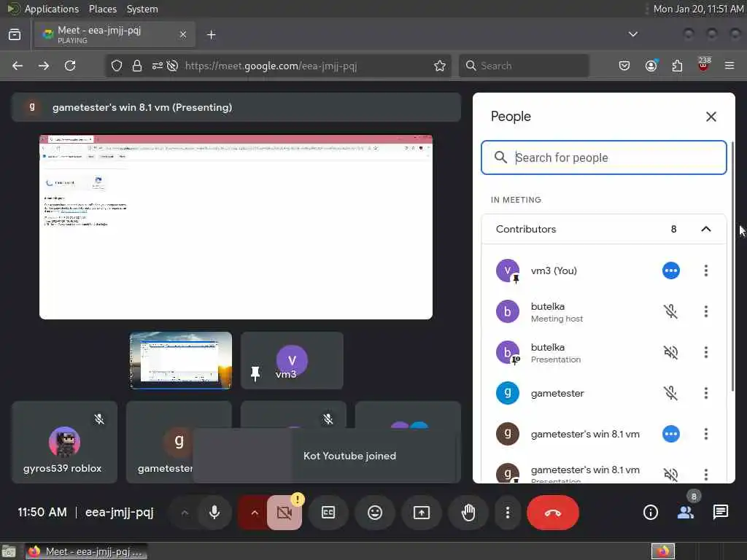Viewport: 747px width, 560px height.
Task: Click muted mic icon for gametester
Action: coord(671,393)
